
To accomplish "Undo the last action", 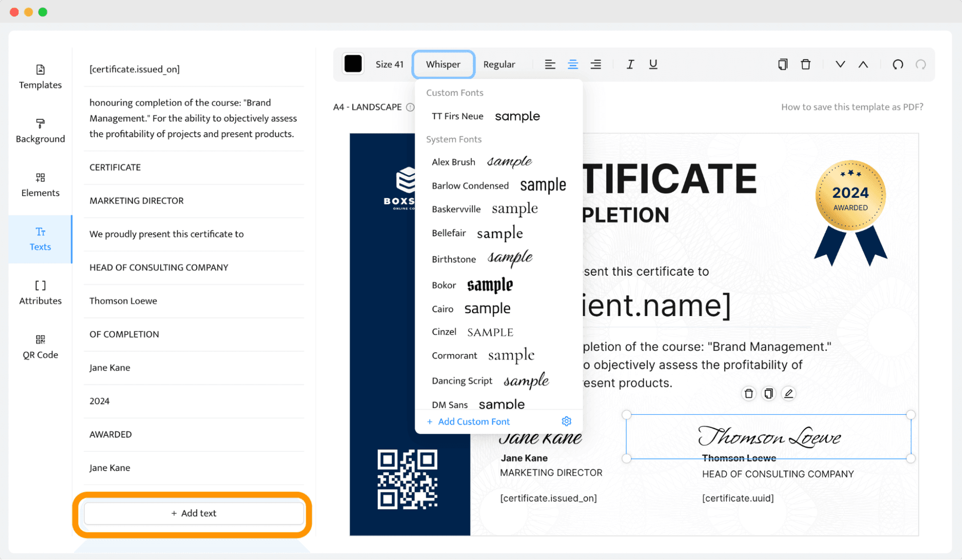I will 898,64.
